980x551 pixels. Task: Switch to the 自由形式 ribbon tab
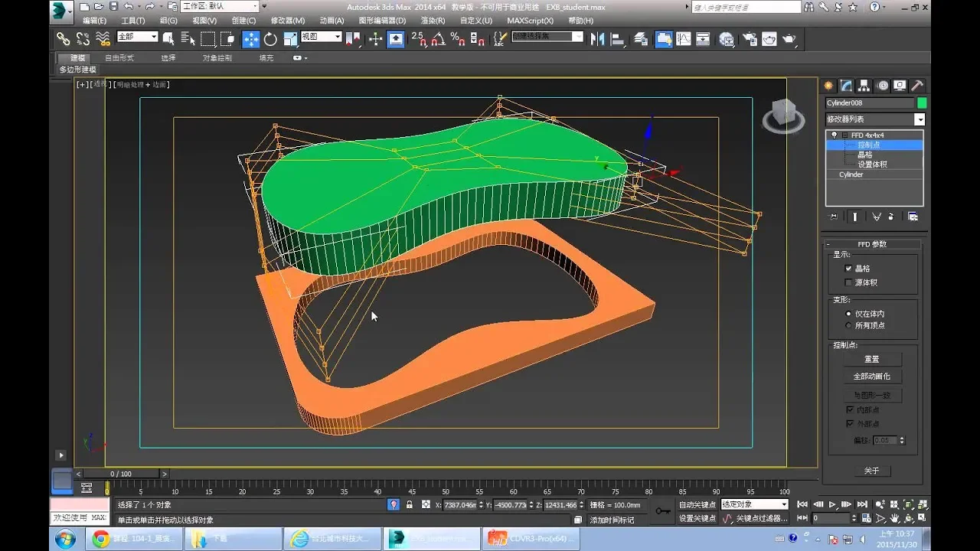119,58
